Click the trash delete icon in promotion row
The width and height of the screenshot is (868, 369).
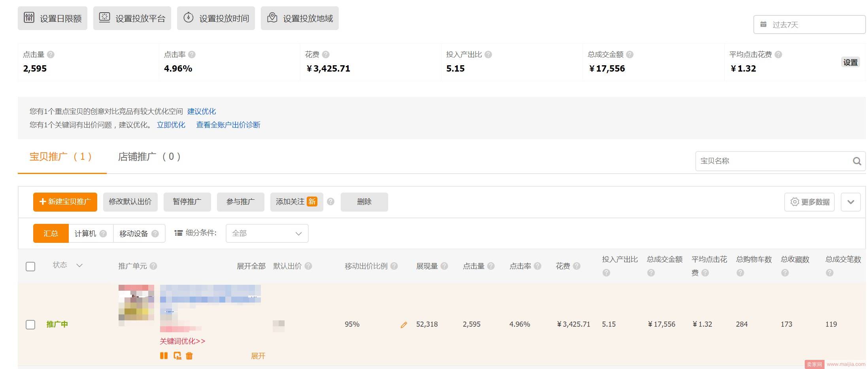pyautogui.click(x=189, y=356)
